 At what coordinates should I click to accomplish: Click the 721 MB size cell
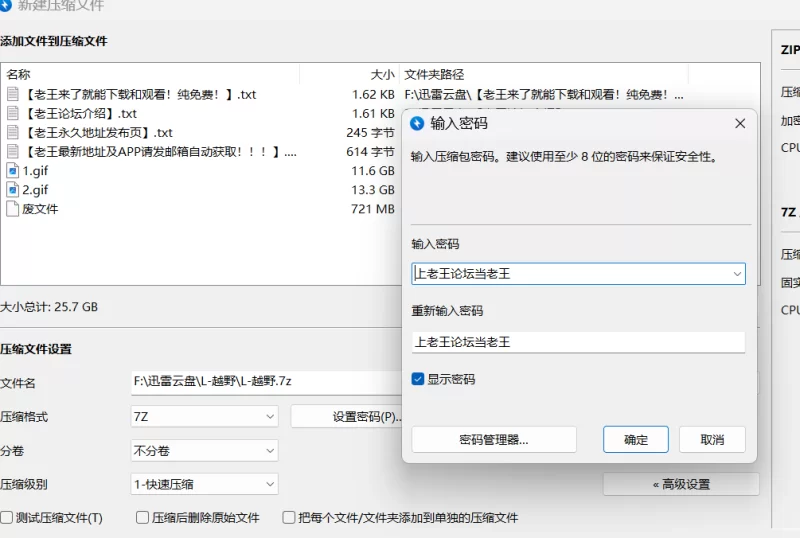click(372, 209)
